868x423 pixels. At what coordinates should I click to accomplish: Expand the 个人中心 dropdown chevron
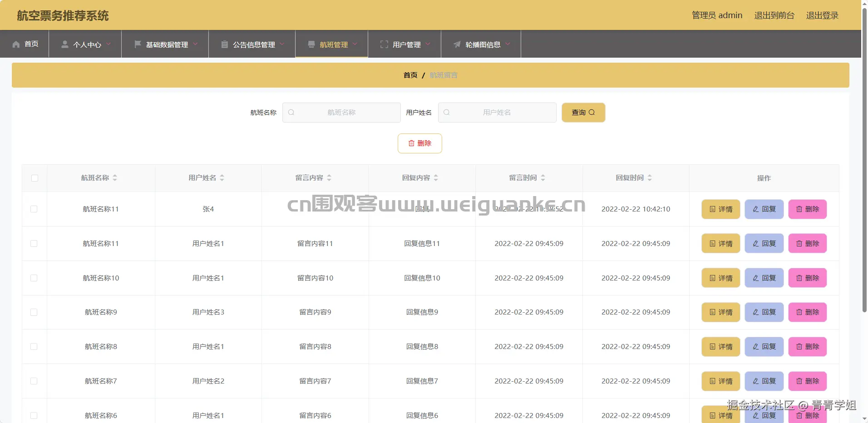coord(108,44)
